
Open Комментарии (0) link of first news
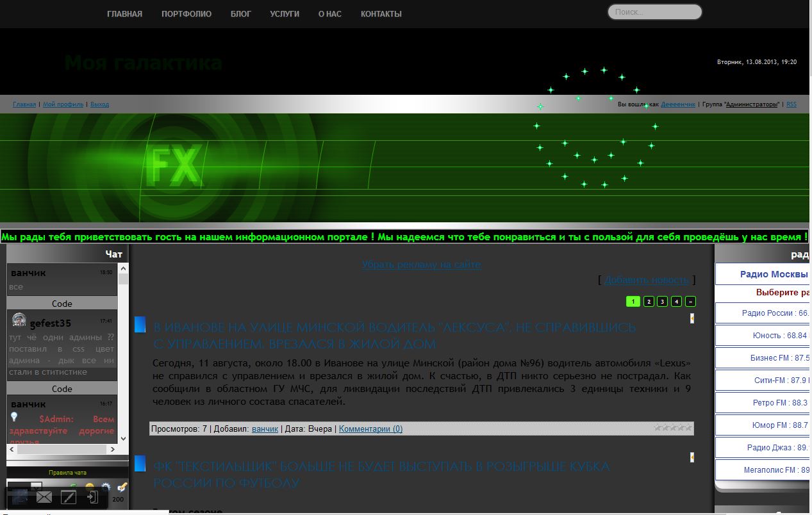click(x=370, y=429)
